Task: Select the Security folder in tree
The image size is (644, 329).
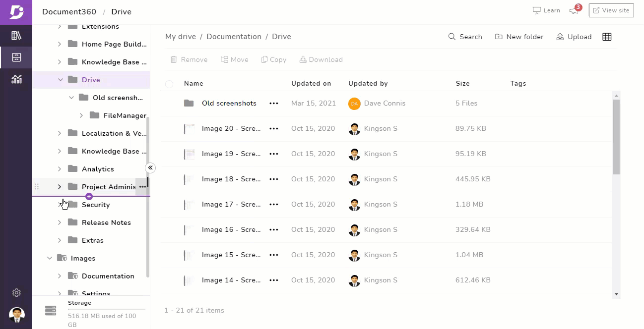Action: pyautogui.click(x=96, y=205)
